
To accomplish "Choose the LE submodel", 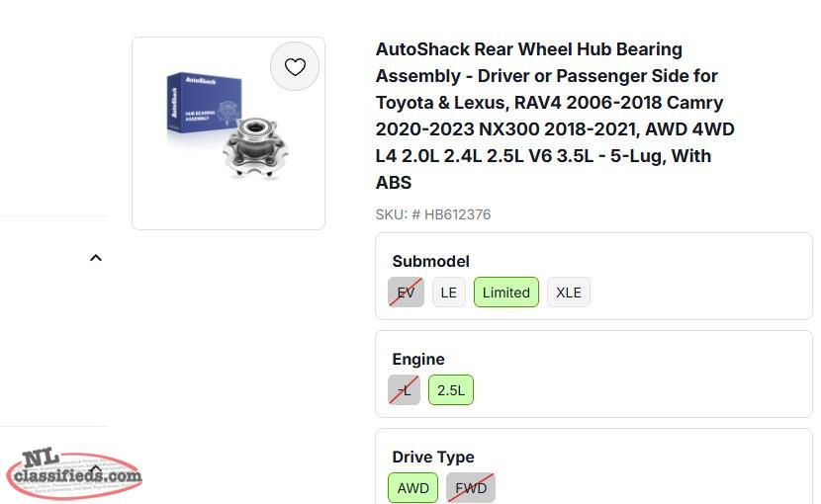I will 449,293.
